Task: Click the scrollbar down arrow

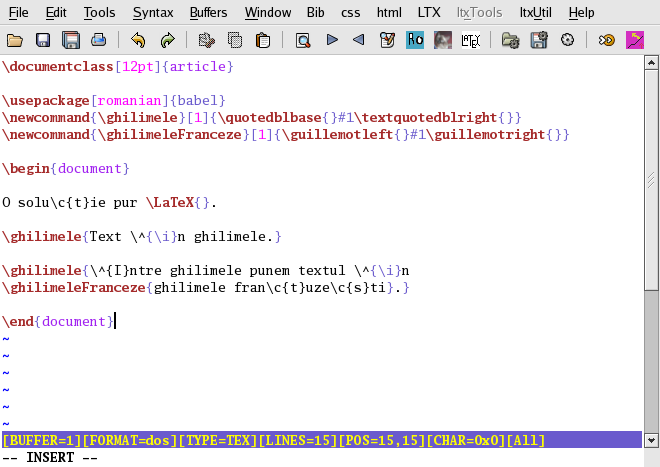Action: click(651, 439)
